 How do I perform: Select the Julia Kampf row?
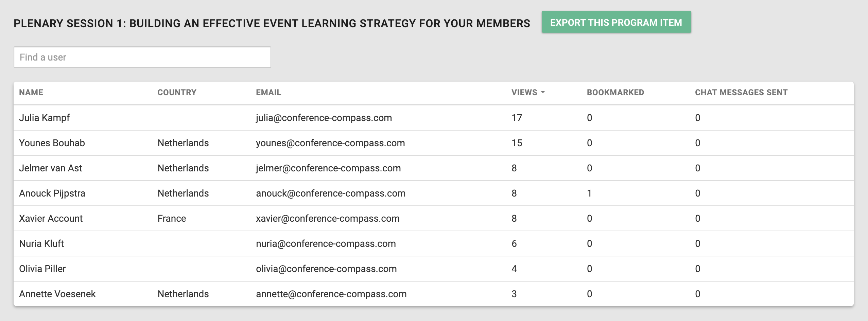44,118
